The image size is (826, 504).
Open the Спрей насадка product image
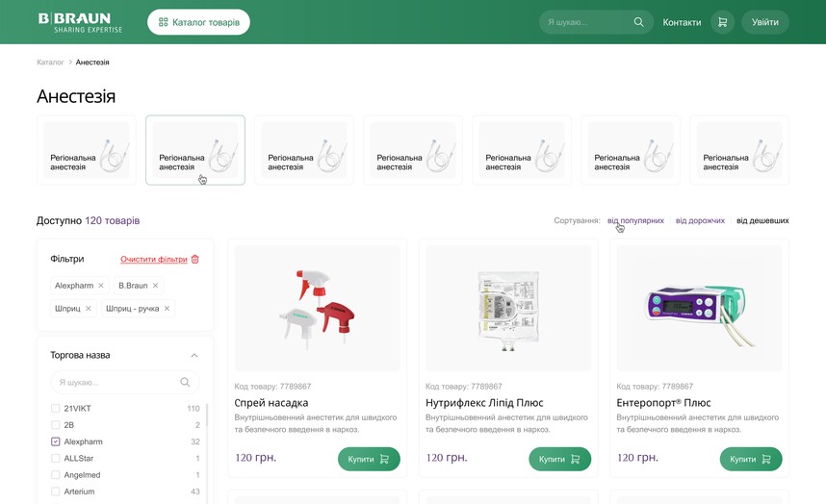(317, 309)
